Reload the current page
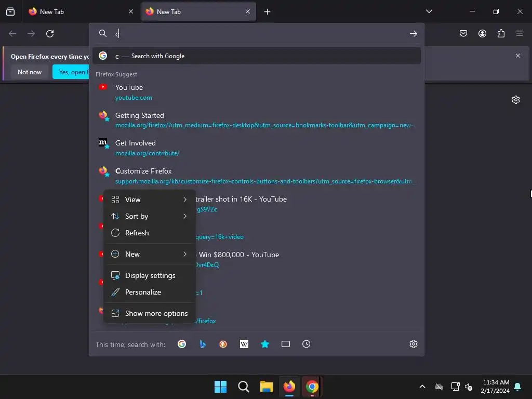Viewport: 532px width, 399px height. (x=50, y=34)
